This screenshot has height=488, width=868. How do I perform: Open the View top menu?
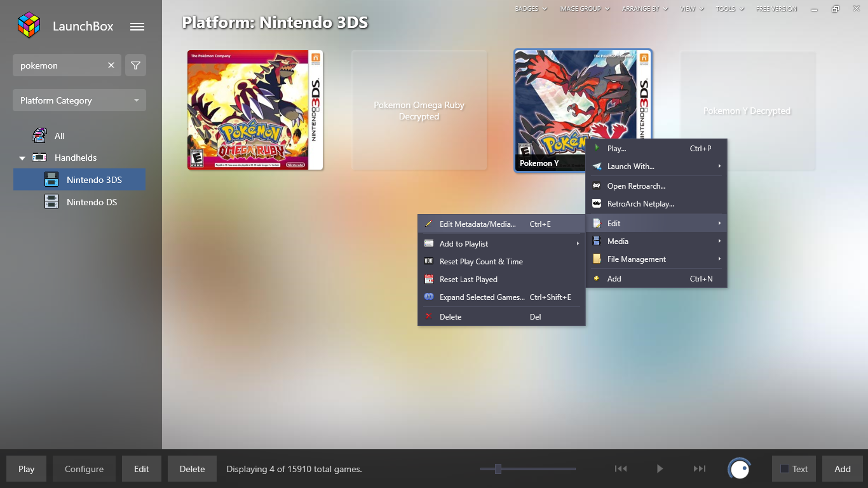692,9
